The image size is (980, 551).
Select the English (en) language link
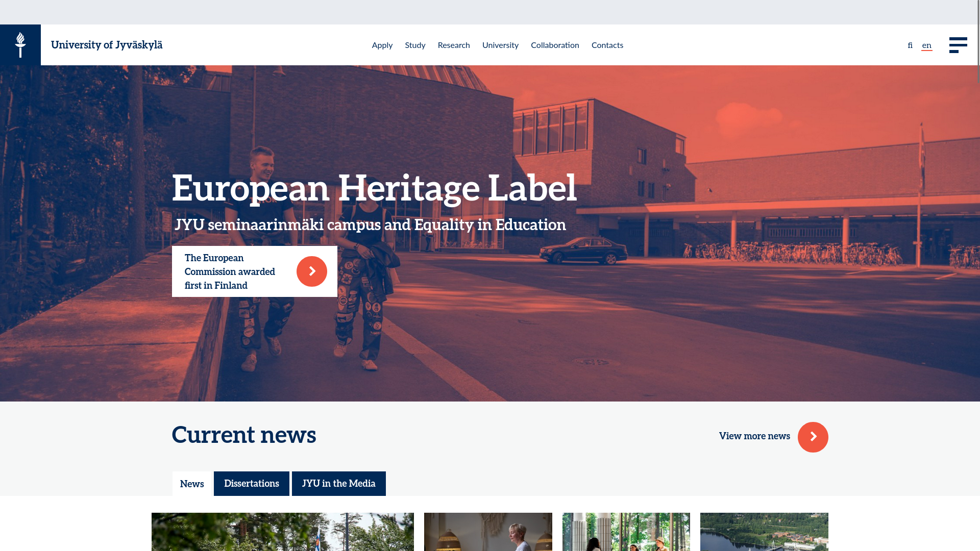coord(927,45)
